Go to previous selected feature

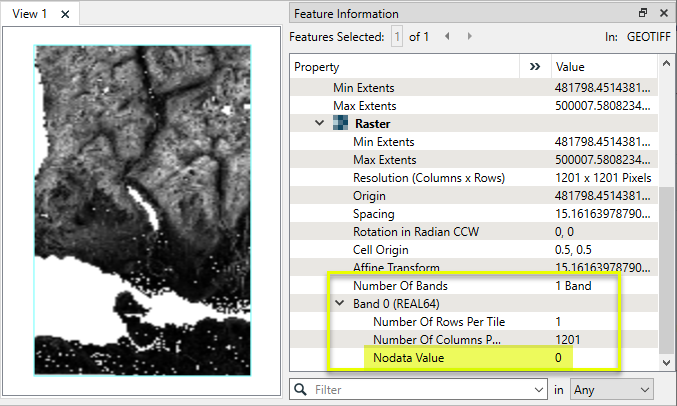pyautogui.click(x=447, y=36)
